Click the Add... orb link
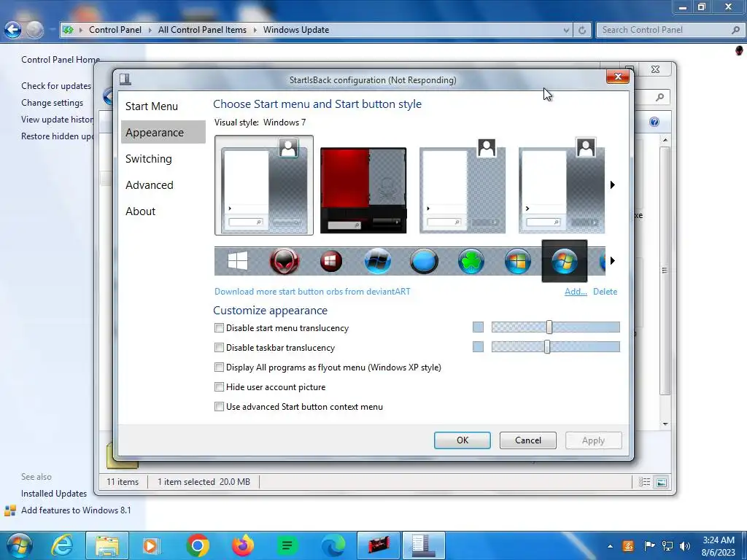747x560 pixels. coord(576,292)
